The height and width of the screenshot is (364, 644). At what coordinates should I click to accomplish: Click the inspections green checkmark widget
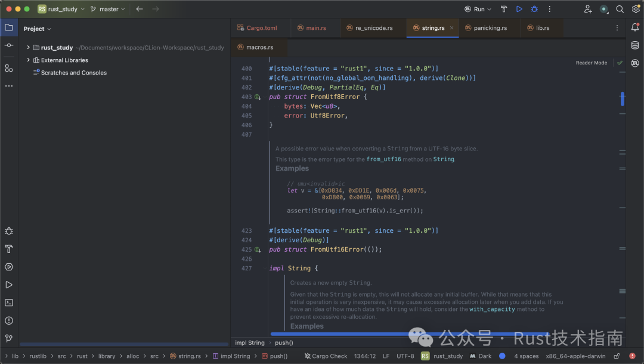coord(620,63)
